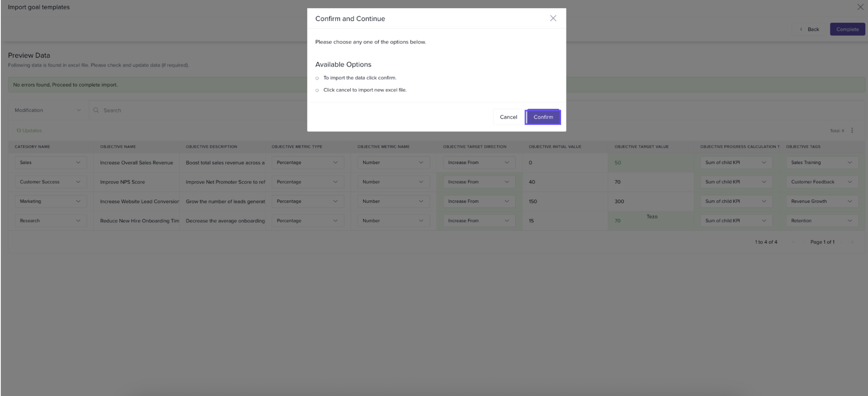This screenshot has height=396, width=868.
Task: Open Research row's Increase From direction dropdown
Action: pyautogui.click(x=478, y=221)
